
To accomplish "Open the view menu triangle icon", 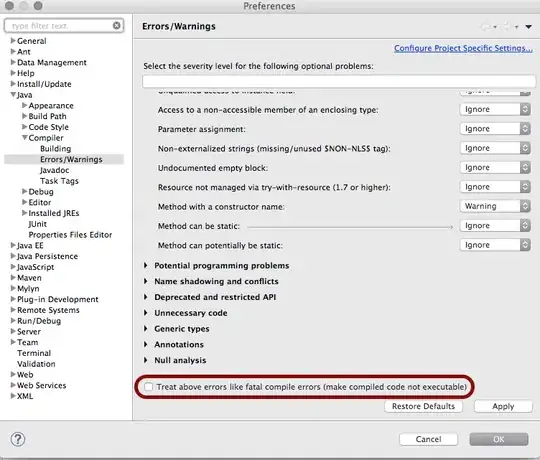I will (x=528, y=27).
